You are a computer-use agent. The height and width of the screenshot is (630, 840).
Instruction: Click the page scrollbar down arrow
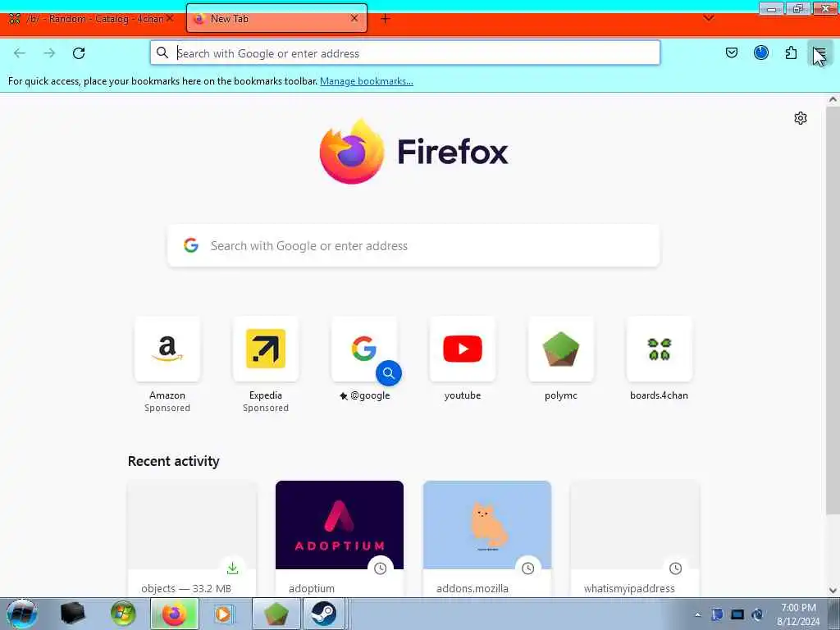click(x=833, y=591)
